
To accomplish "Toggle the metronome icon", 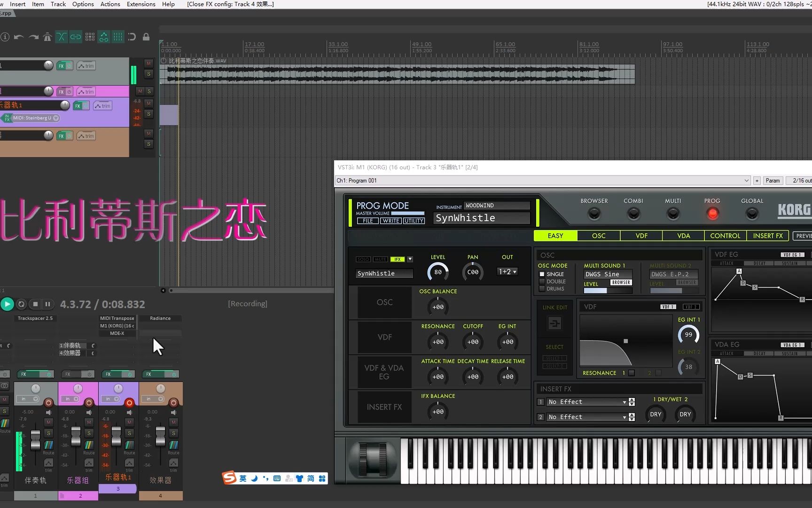I will click(47, 37).
